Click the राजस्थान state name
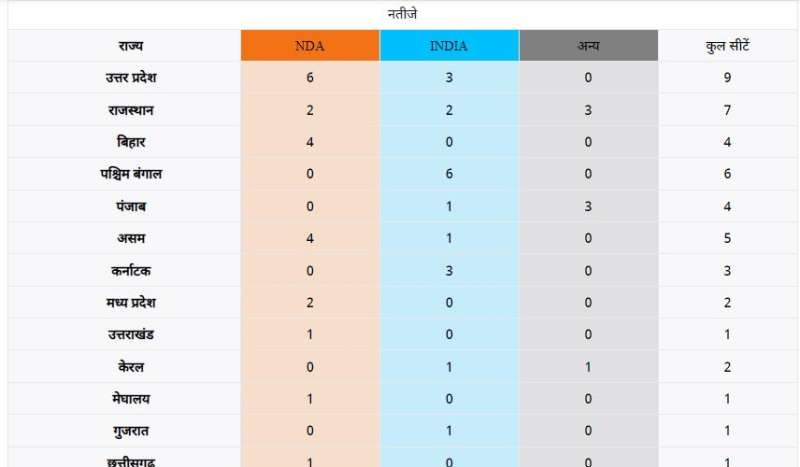Viewport: 800px width, 467px height. pyautogui.click(x=130, y=110)
